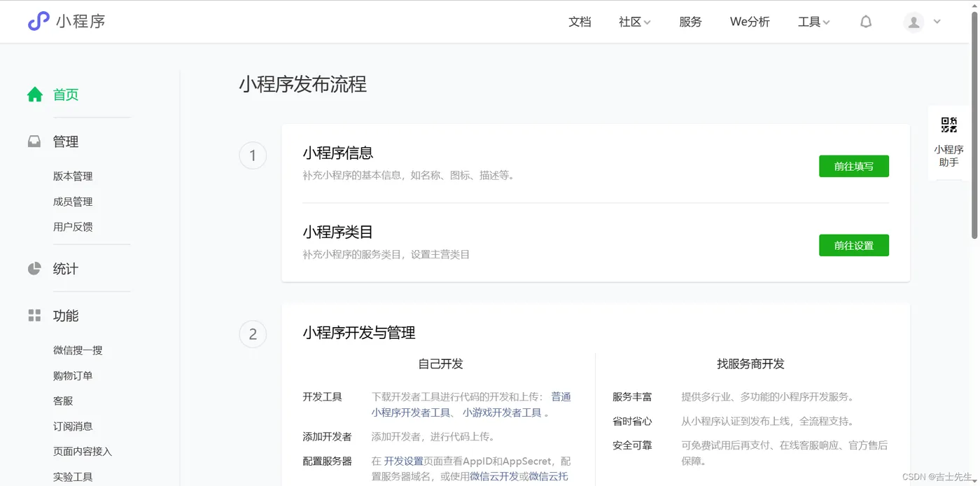
Task: Open the notification bell
Action: pyautogui.click(x=866, y=22)
